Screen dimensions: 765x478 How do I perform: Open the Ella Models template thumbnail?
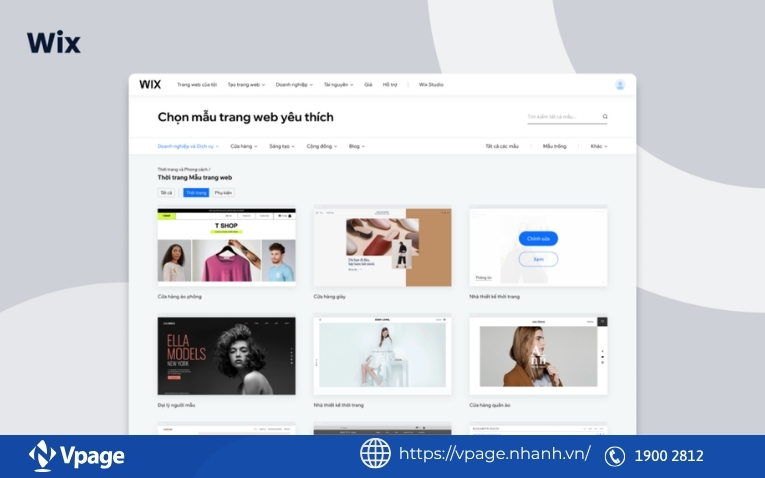[226, 356]
